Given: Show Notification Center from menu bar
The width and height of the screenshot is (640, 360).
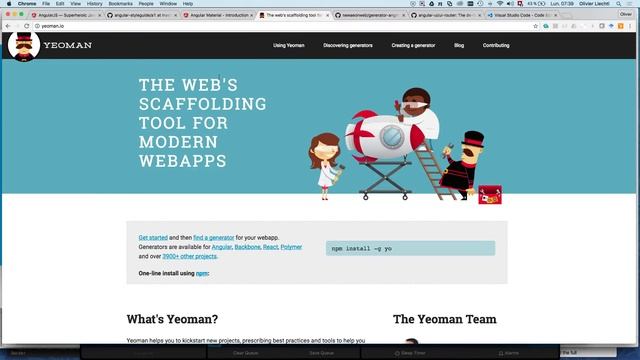Looking at the screenshot, I should (x=629, y=3).
